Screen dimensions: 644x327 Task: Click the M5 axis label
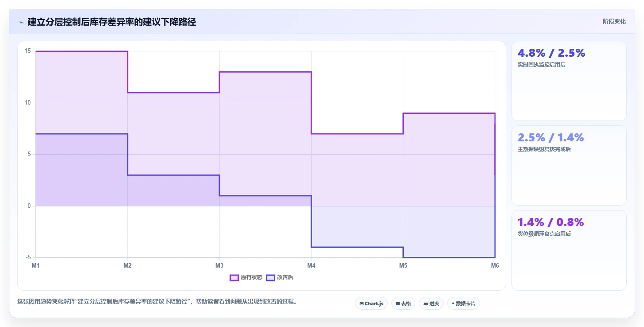(x=403, y=265)
